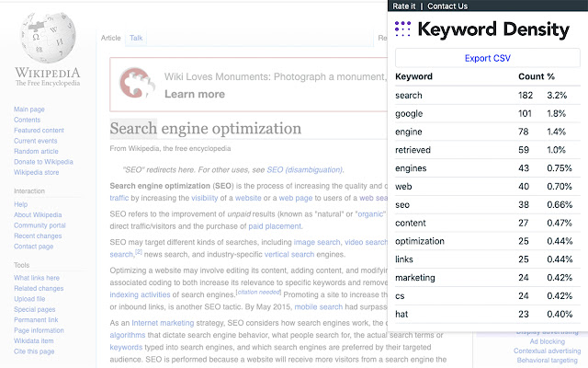Image resolution: width=588 pixels, height=368 pixels.
Task: Click the Search engine optimization page heading
Action: pos(206,129)
